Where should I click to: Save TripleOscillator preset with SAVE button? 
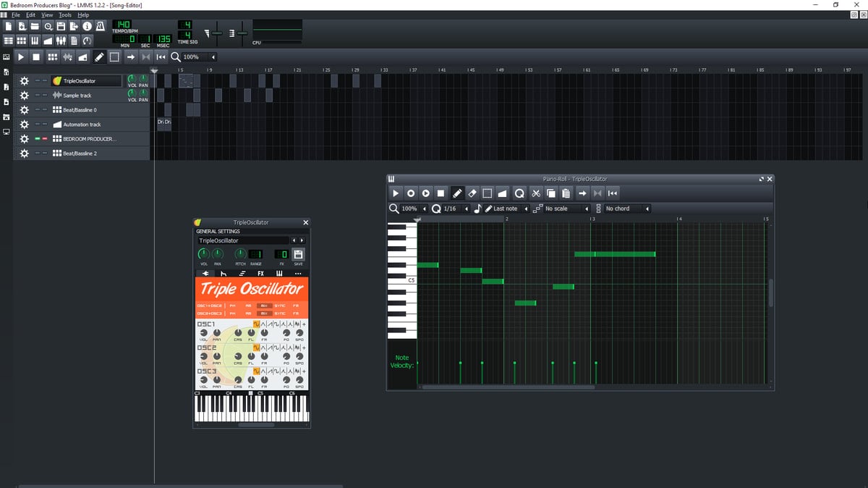click(298, 254)
